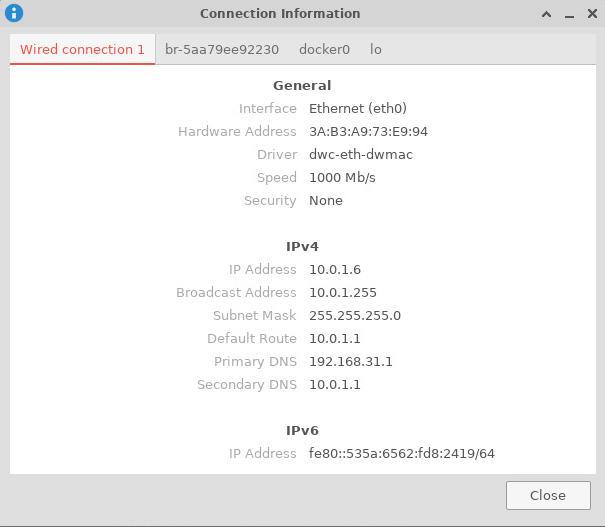Select primary DNS 192.168.31.1
Screen dimensions: 605x527
click(351, 361)
